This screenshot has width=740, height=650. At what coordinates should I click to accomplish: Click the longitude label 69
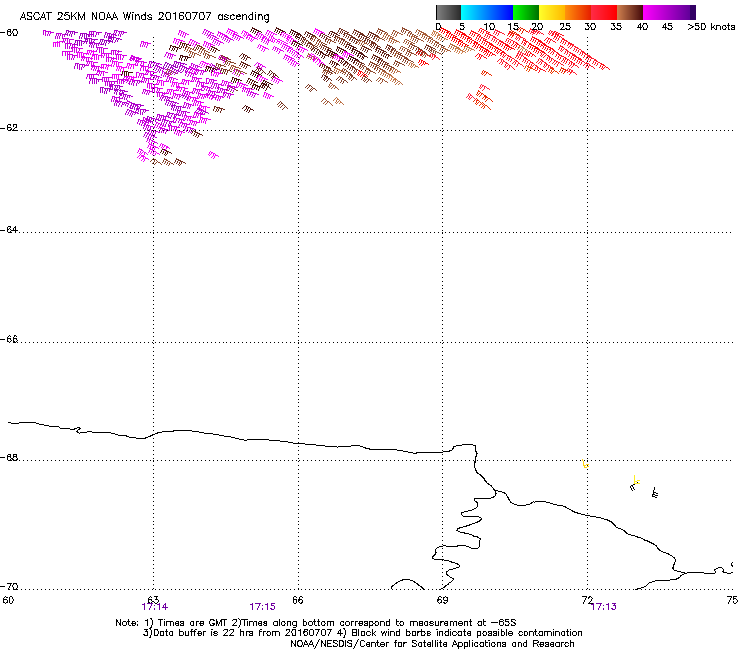442,600
